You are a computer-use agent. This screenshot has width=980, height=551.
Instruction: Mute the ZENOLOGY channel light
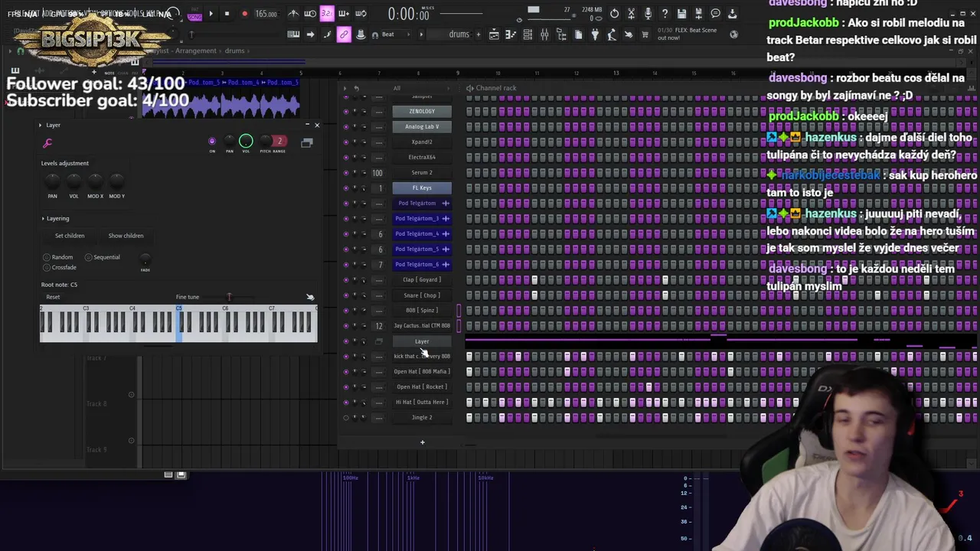345,111
